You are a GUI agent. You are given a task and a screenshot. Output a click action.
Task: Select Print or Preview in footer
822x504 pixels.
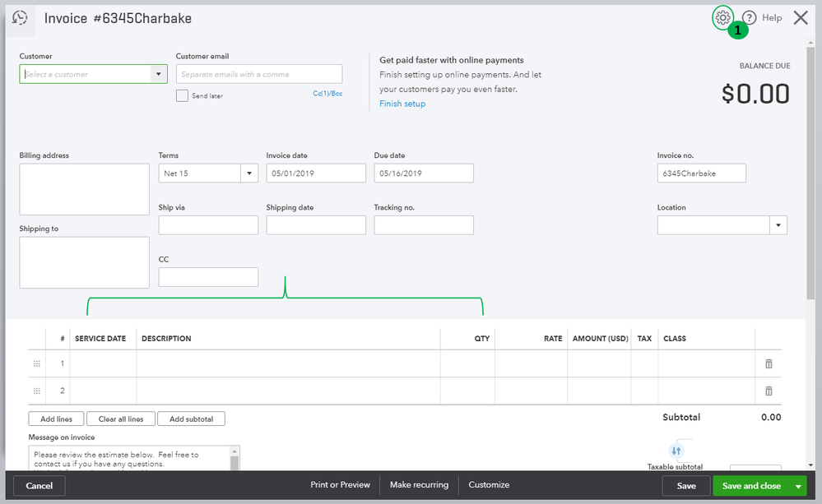(x=340, y=485)
